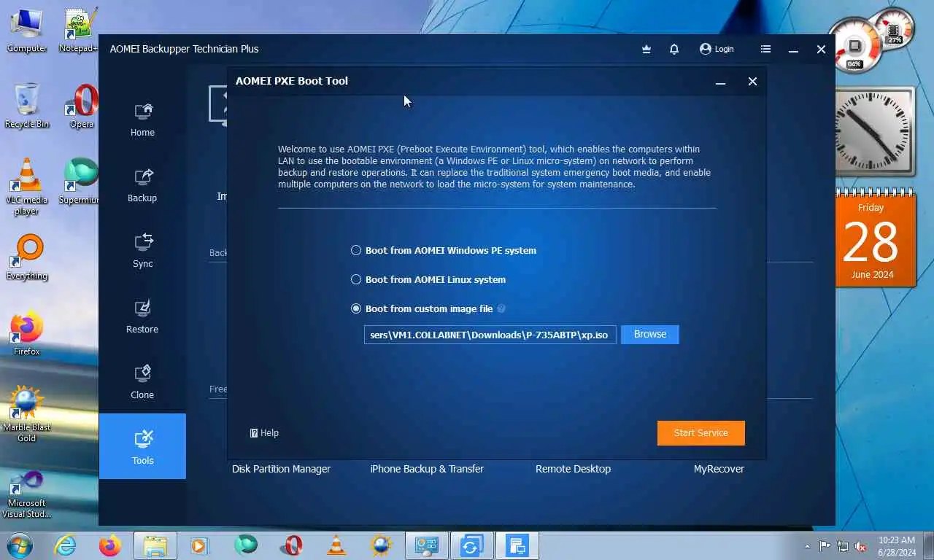This screenshot has height=560, width=934.
Task: Open the Clone section in sidebar
Action: (x=142, y=382)
